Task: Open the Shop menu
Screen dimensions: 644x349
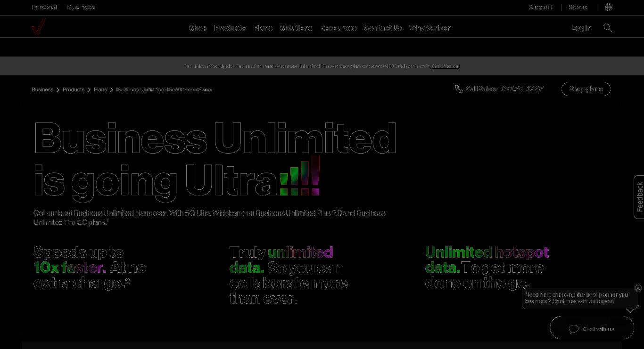Action: click(198, 28)
